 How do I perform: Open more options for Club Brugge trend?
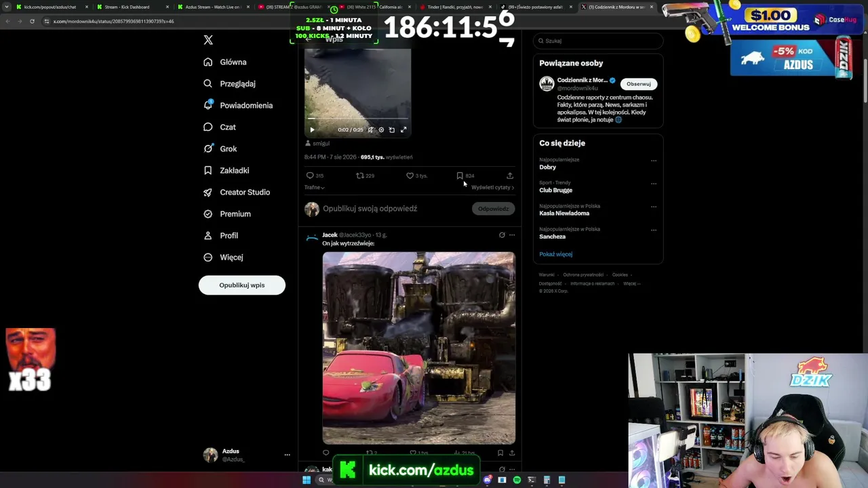[654, 184]
